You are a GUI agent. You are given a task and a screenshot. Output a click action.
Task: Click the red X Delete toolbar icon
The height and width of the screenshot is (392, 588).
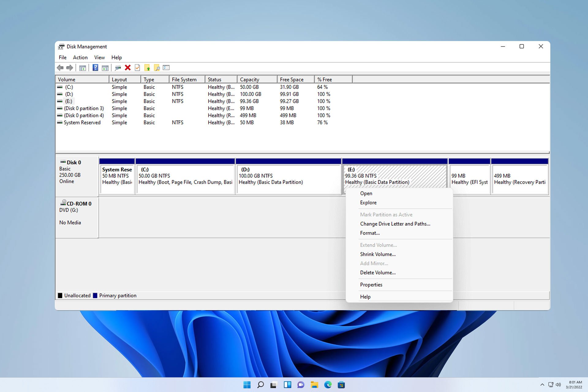point(128,68)
